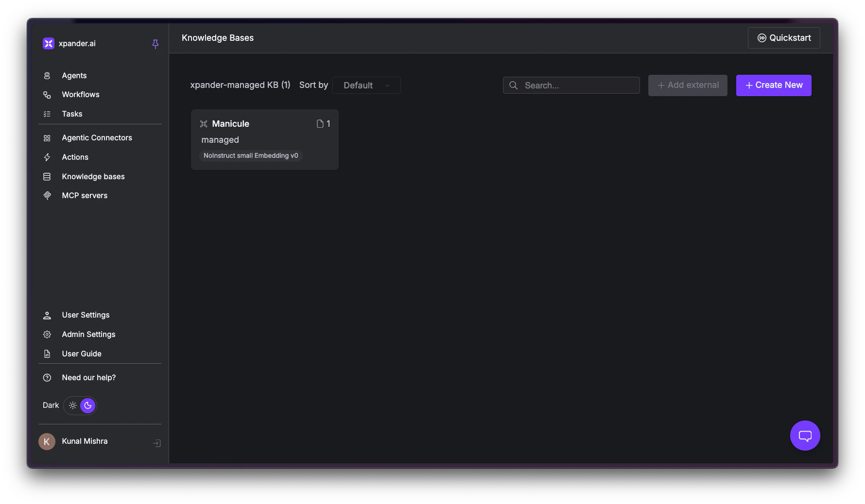Click the pin sidebar icon

155,44
